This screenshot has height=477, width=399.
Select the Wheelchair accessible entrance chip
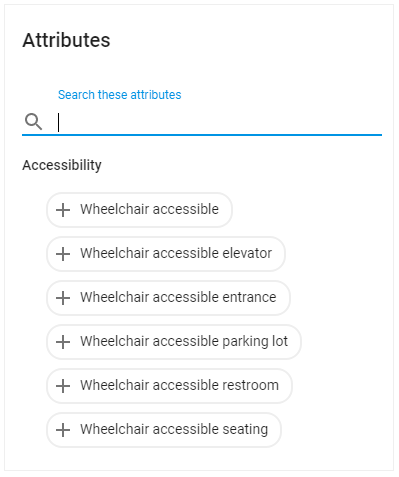tap(168, 298)
